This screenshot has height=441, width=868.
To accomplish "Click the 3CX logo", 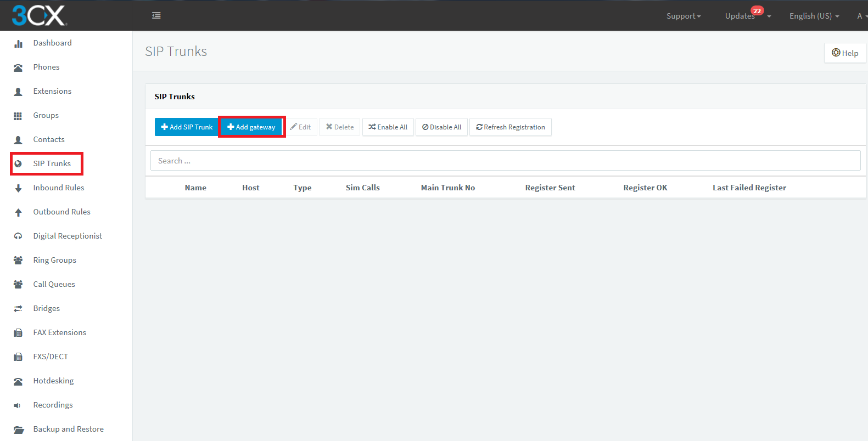I will tap(39, 15).
